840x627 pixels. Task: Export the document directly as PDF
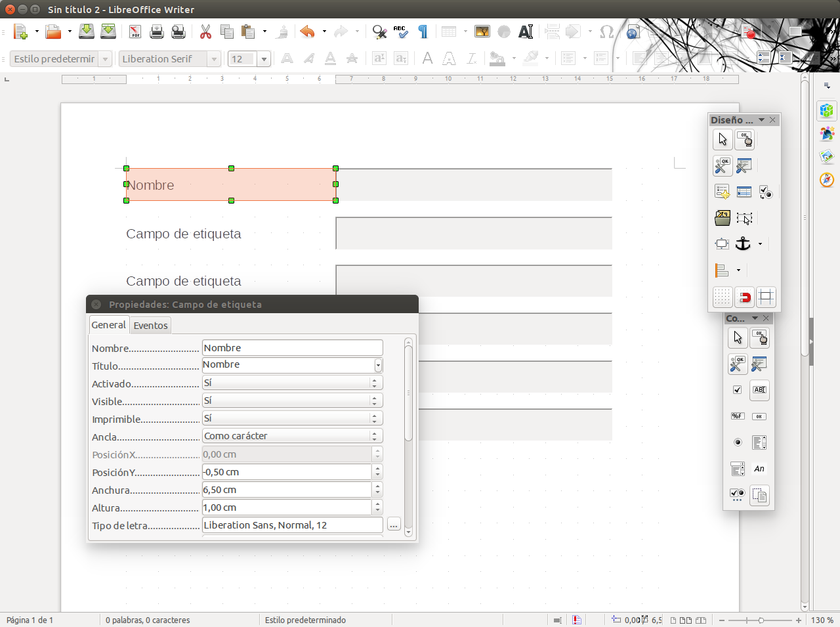pos(135,32)
